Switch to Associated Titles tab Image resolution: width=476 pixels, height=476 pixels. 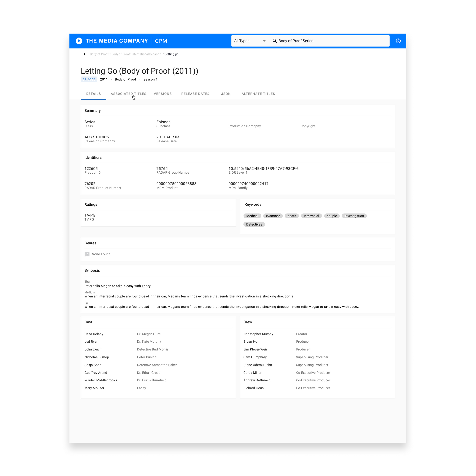point(128,94)
